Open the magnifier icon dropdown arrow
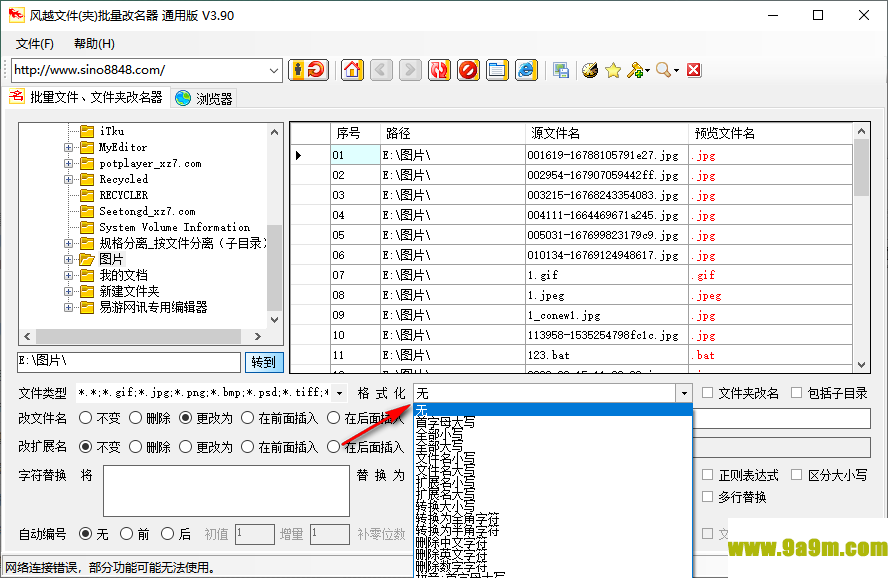The image size is (888, 578). pyautogui.click(x=676, y=71)
